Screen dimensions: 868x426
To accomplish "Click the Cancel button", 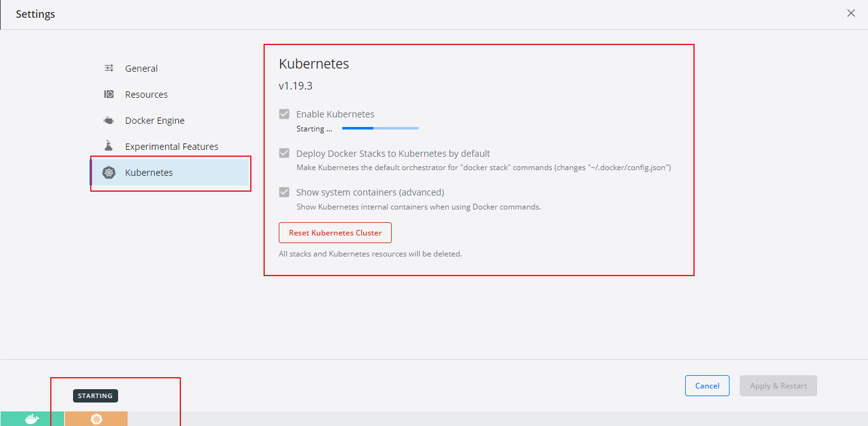I will (707, 386).
